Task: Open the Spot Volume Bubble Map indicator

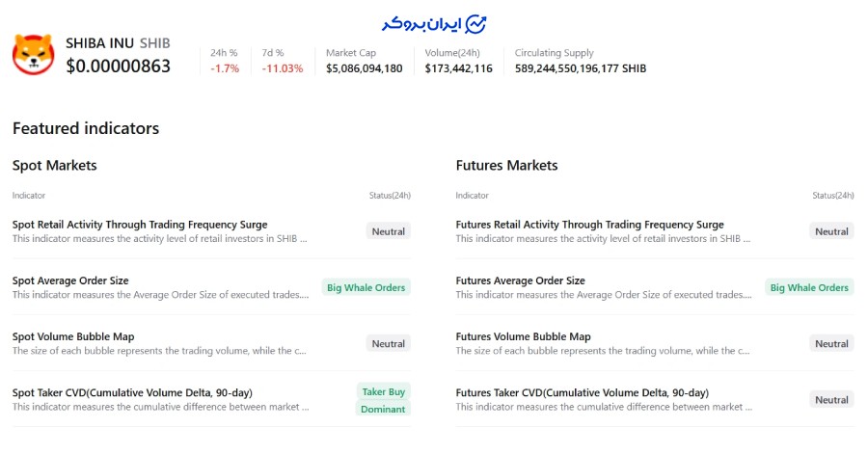Action: click(73, 336)
